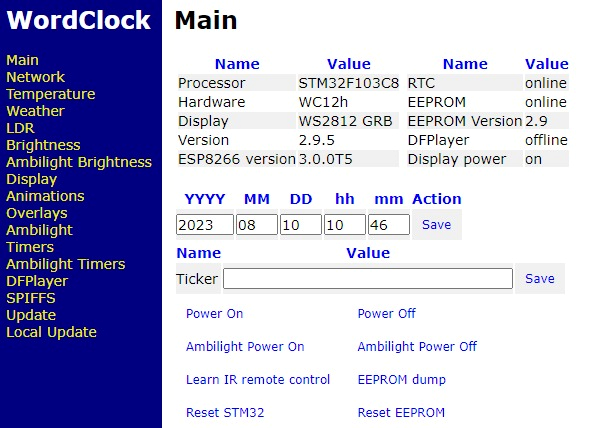Click the ESP8266 version row label
This screenshot has height=428, width=600.
coord(237,159)
